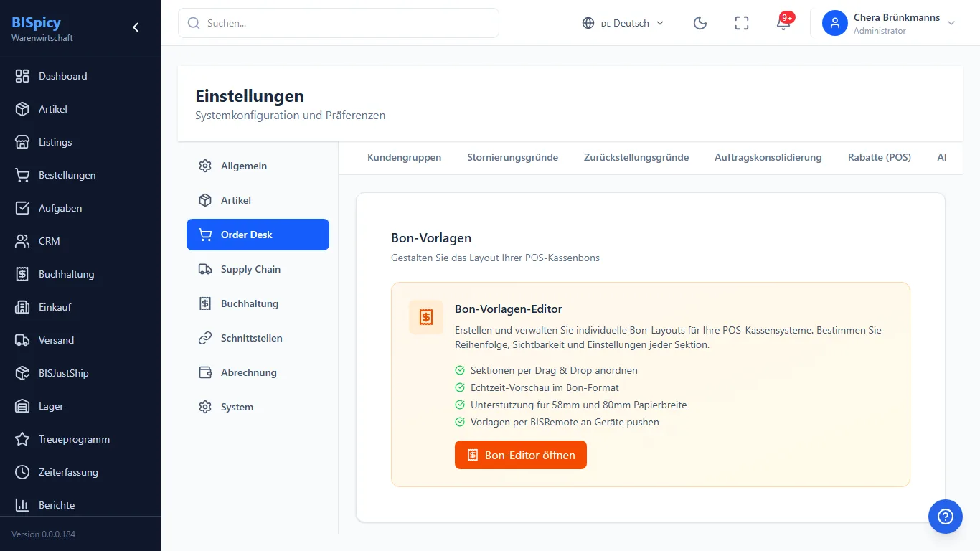Image resolution: width=980 pixels, height=551 pixels.
Task: Click the Einstellungen page title
Action: click(x=250, y=96)
